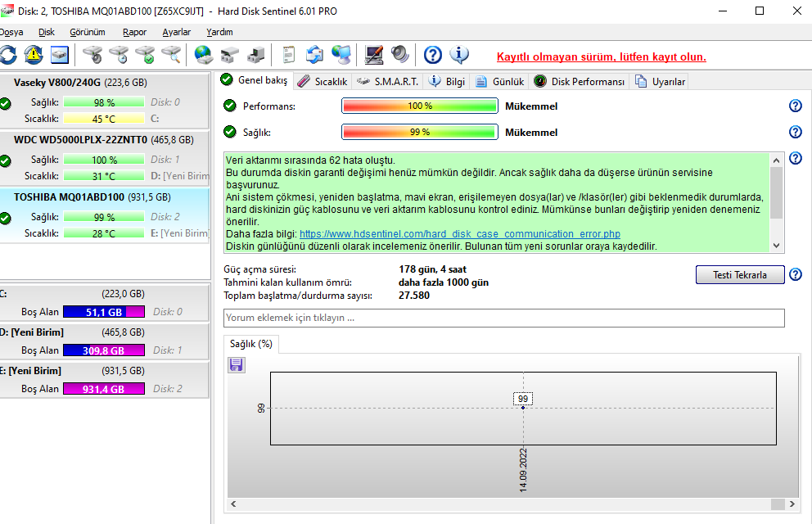This screenshot has height=524, width=812.
Task: Click the yellow warning alert toolbar icon
Action: 34,55
